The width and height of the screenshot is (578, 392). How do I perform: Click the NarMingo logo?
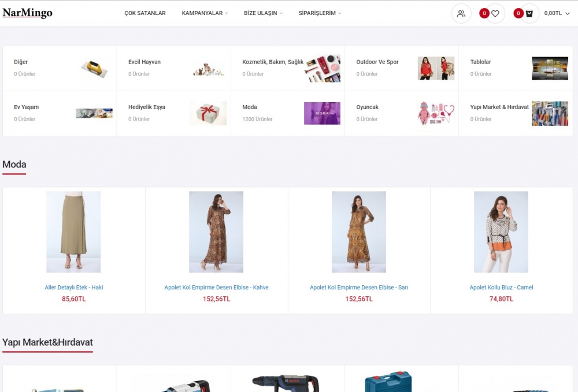coord(28,13)
